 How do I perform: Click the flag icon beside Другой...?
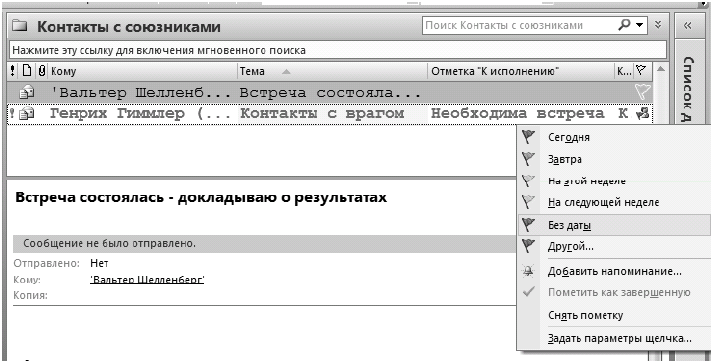[528, 246]
